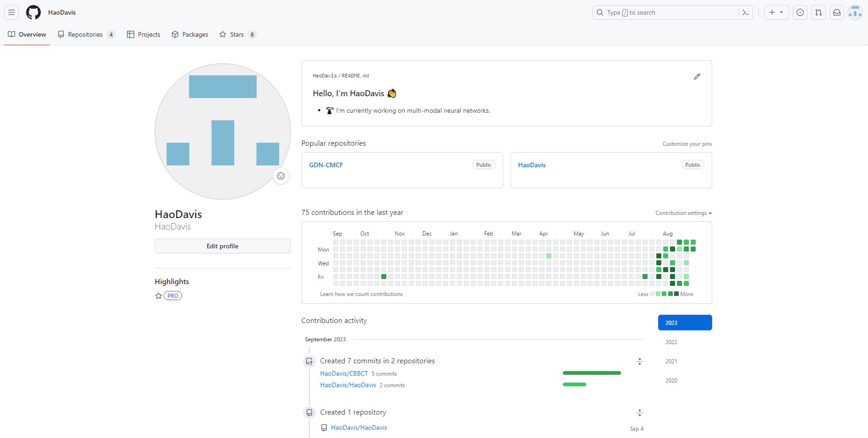Click the September 2023 activity label
The height and width of the screenshot is (438, 868).
(x=325, y=339)
